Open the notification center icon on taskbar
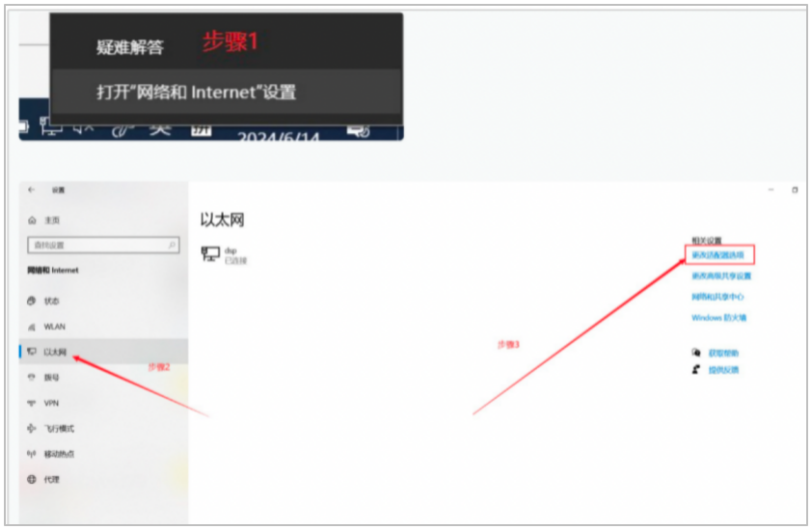 coord(359,130)
